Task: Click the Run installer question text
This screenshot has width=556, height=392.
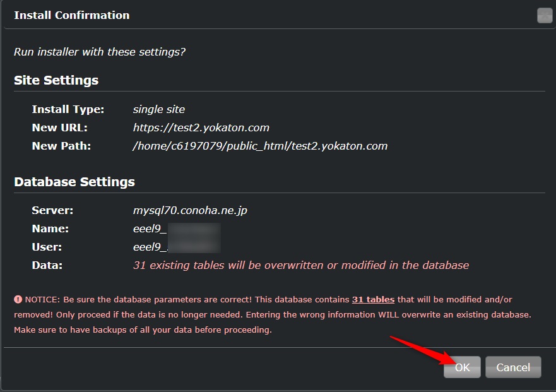Action: coord(100,52)
